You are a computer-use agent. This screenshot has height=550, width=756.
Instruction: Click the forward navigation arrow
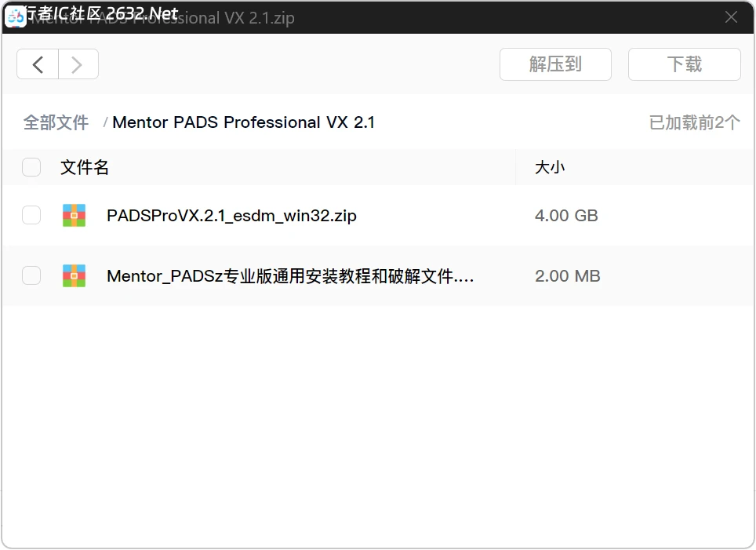(x=78, y=64)
